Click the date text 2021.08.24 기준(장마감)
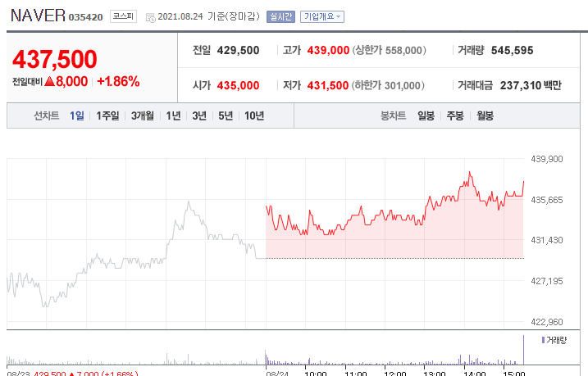 [208, 16]
